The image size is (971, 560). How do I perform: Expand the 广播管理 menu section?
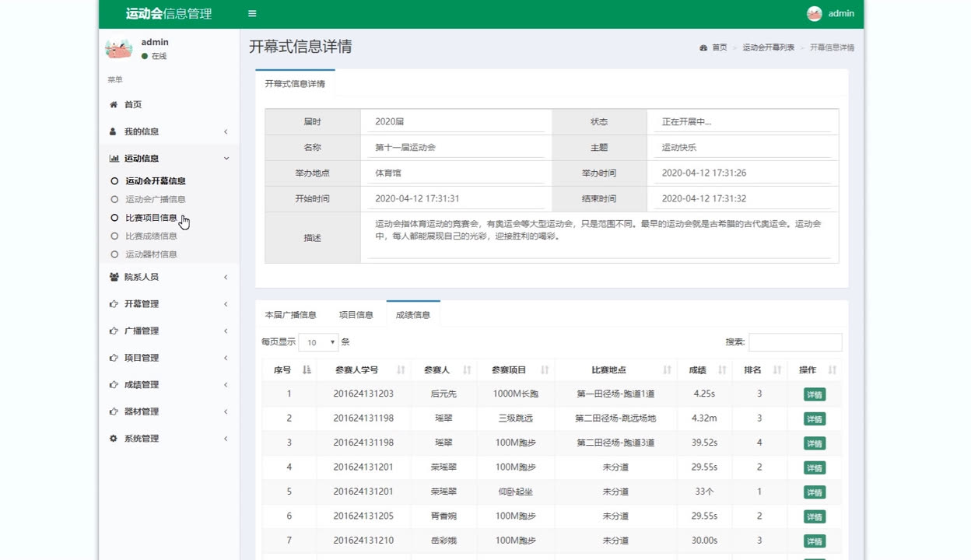pos(148,331)
